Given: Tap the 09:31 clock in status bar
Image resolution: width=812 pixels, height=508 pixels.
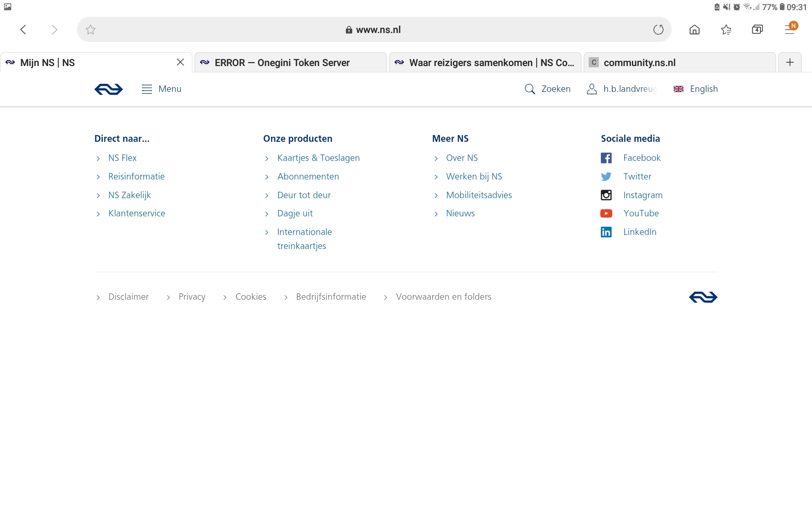Looking at the screenshot, I should (x=797, y=7).
